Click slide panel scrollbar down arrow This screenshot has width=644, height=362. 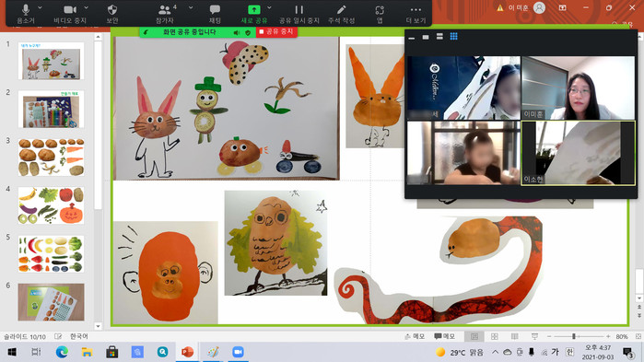click(x=98, y=326)
